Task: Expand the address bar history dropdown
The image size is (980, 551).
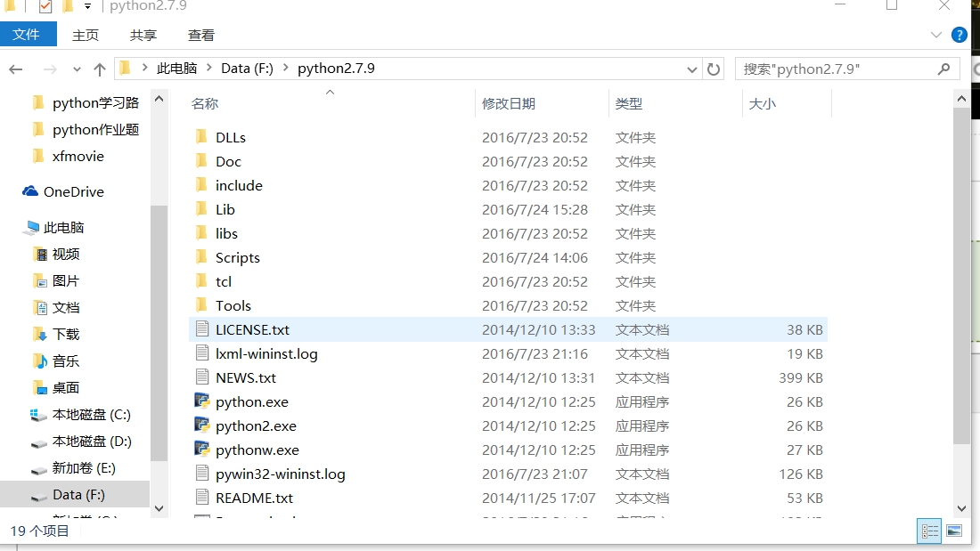Action: tap(692, 69)
